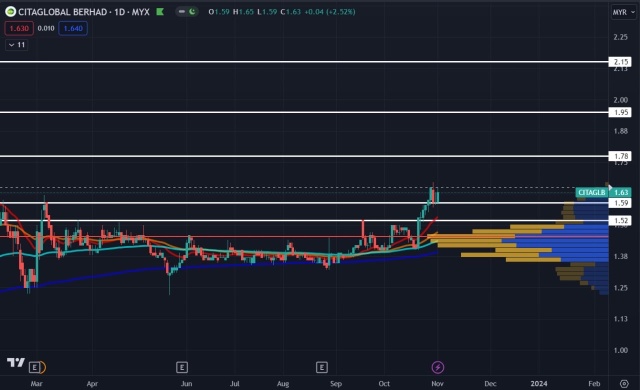Expand the 11 indicators legend
The width and height of the screenshot is (640, 390).
point(17,45)
